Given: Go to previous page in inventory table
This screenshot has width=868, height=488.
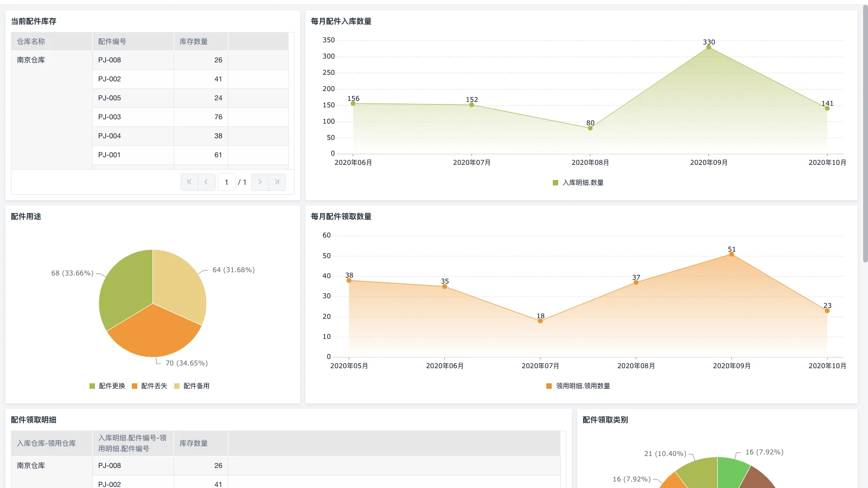Looking at the screenshot, I should click(x=206, y=182).
